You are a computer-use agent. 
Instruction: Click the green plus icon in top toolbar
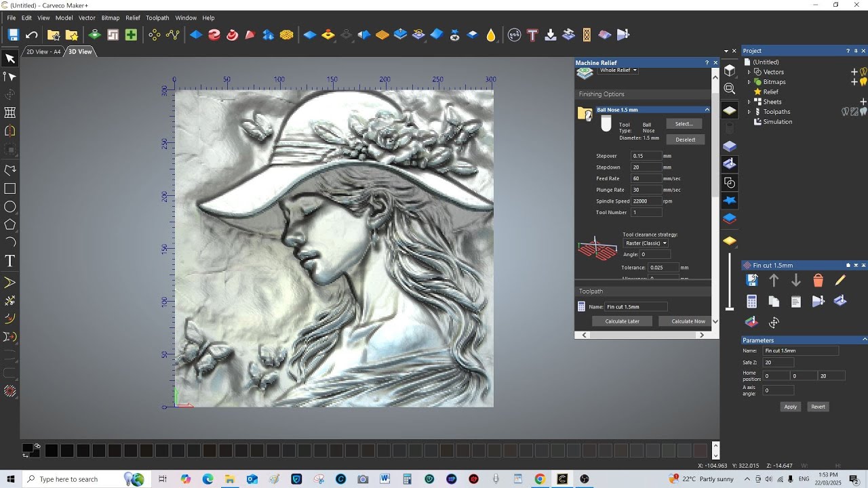[x=131, y=35]
